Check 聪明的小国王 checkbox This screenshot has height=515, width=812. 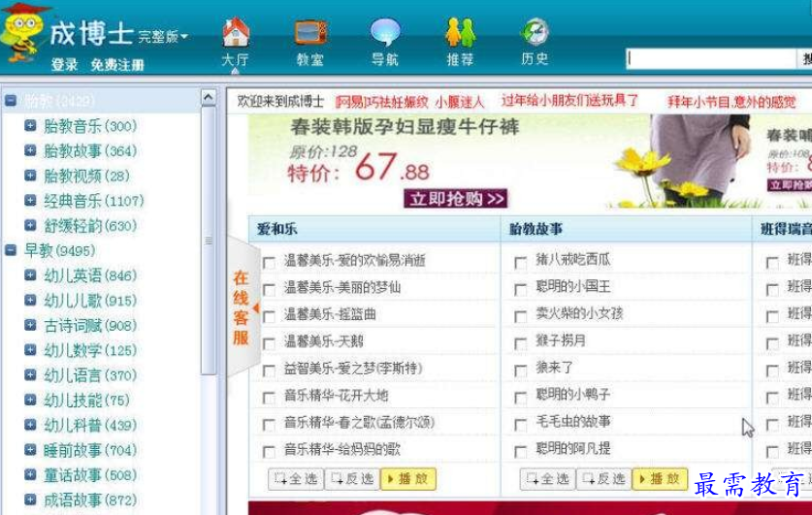[520, 289]
